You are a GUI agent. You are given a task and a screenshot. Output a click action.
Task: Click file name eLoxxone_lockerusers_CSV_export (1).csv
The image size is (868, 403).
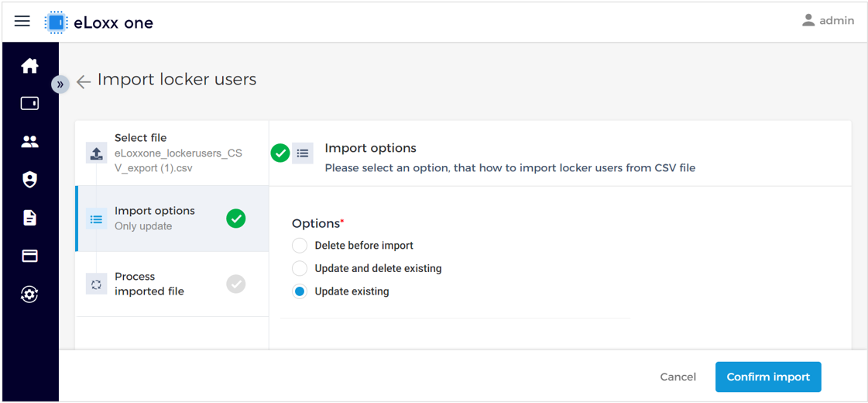178,160
